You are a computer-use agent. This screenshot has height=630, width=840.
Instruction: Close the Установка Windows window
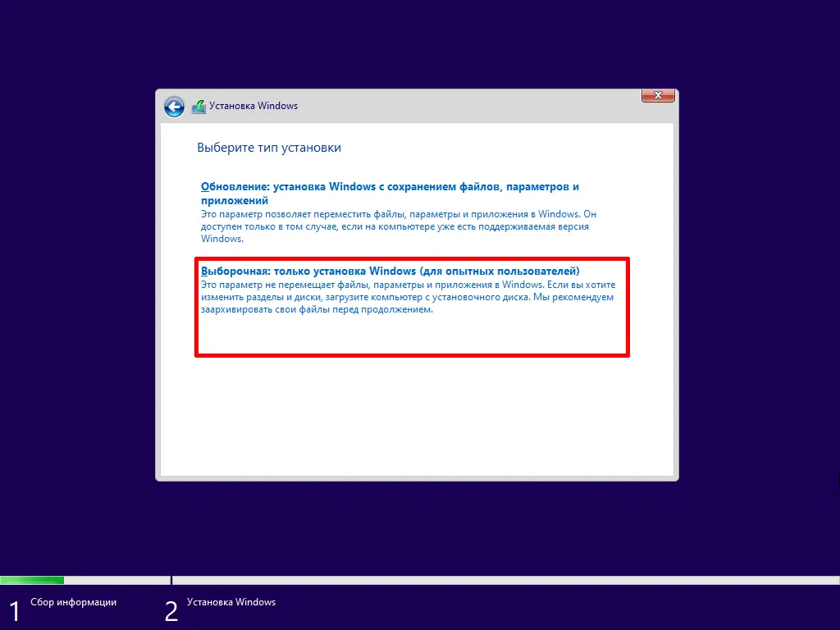tap(657, 95)
